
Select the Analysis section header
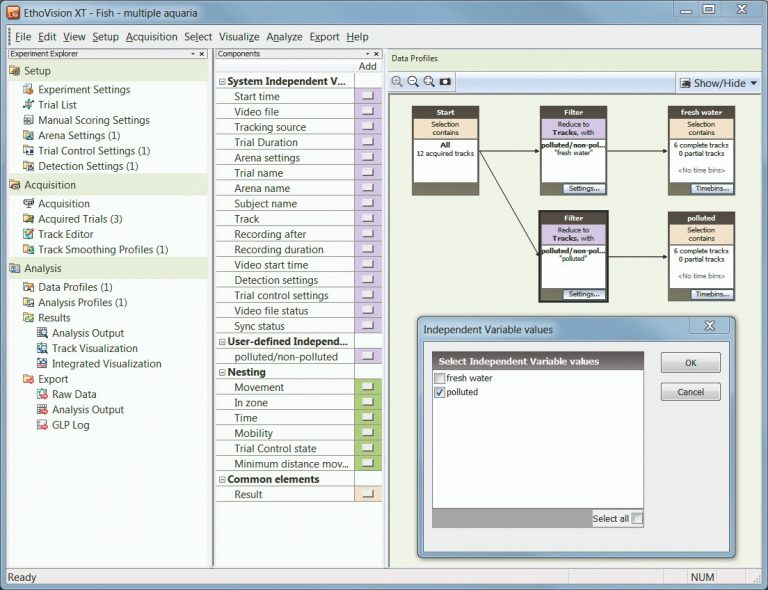pos(108,268)
